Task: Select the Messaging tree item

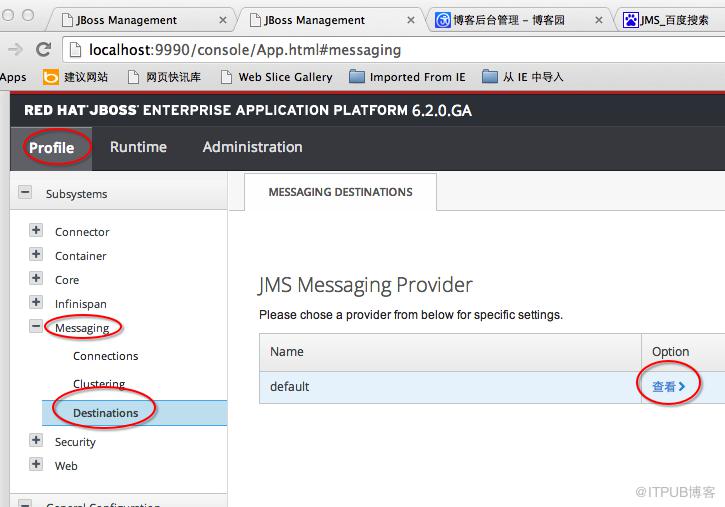Action: [82, 328]
